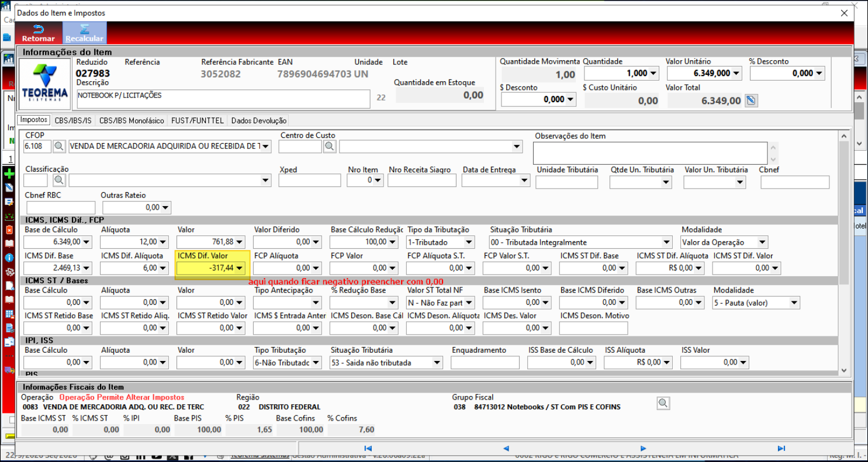Open the CFOP search magnifier
This screenshot has width=868, height=462.
click(x=60, y=147)
